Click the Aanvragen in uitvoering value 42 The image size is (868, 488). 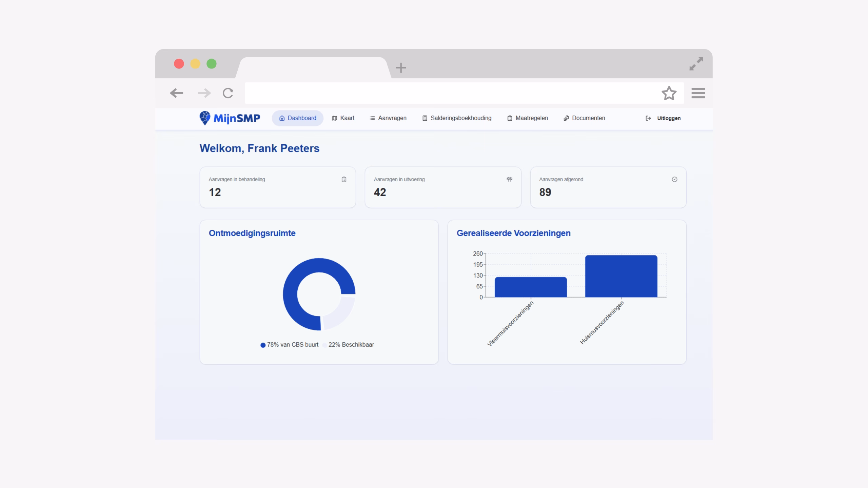click(x=380, y=192)
